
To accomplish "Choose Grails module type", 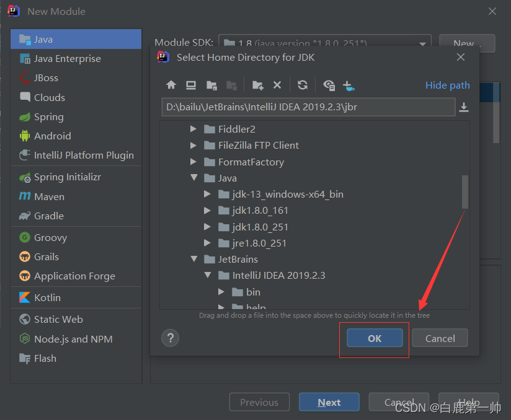I will pos(76,256).
